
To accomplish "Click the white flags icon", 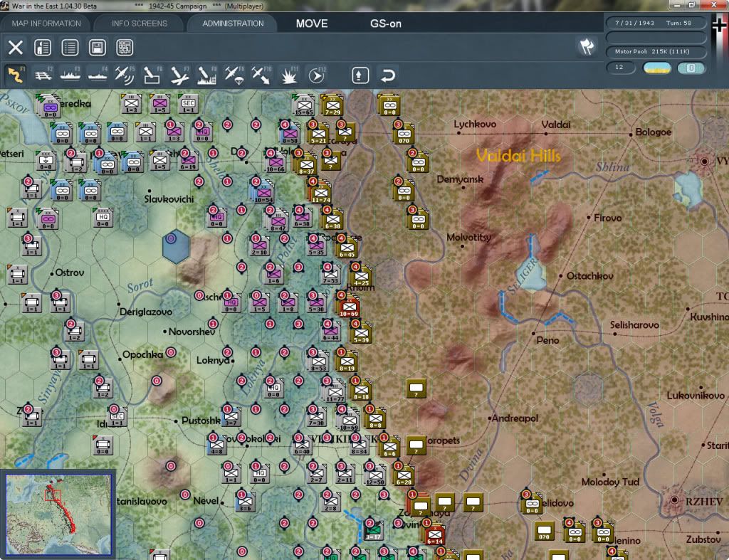I will pos(587,46).
